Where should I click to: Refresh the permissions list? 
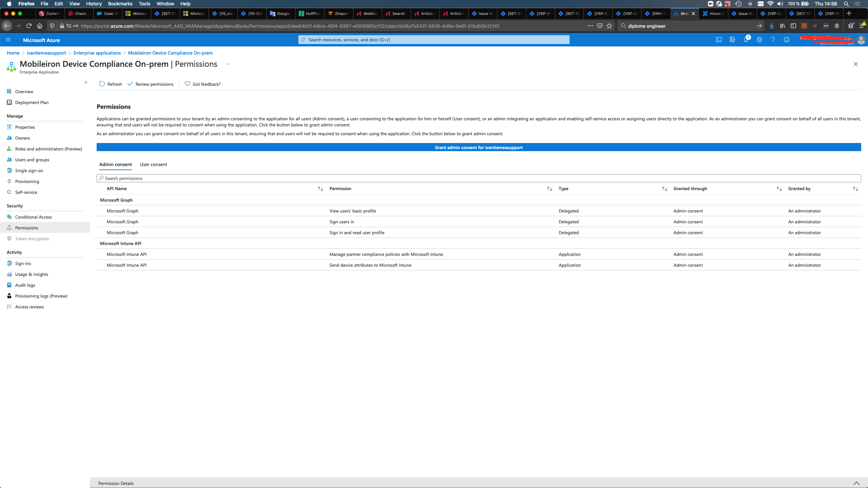click(110, 84)
